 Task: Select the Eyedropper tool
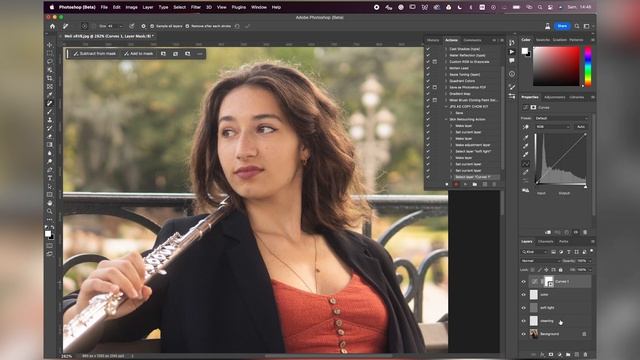pyautogui.click(x=50, y=95)
